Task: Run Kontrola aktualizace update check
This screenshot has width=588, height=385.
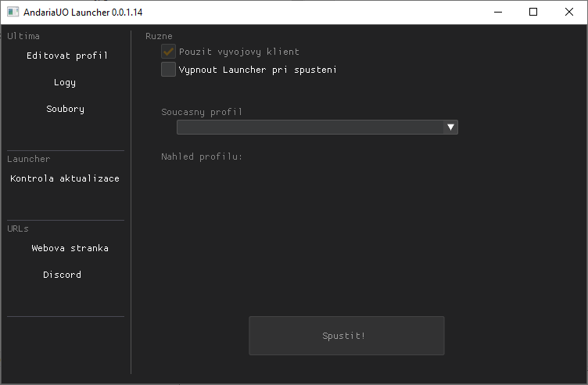Action: coord(65,178)
